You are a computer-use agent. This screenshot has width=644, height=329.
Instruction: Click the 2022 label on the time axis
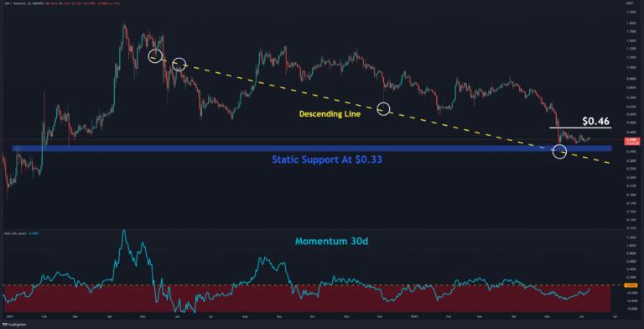414,317
